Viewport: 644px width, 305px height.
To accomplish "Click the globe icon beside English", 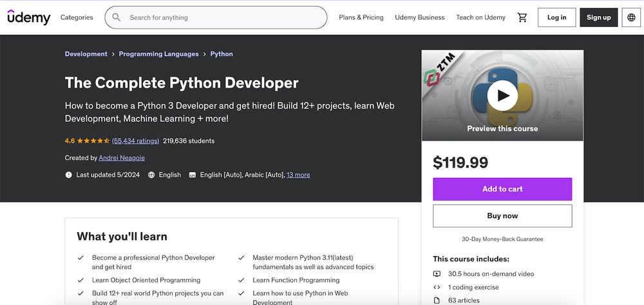I will [151, 175].
